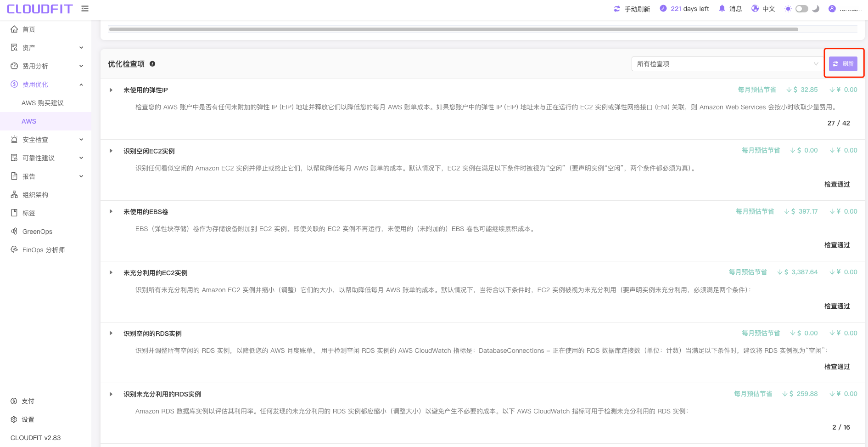
Task: Click the 资产 assets icon
Action: tap(14, 48)
